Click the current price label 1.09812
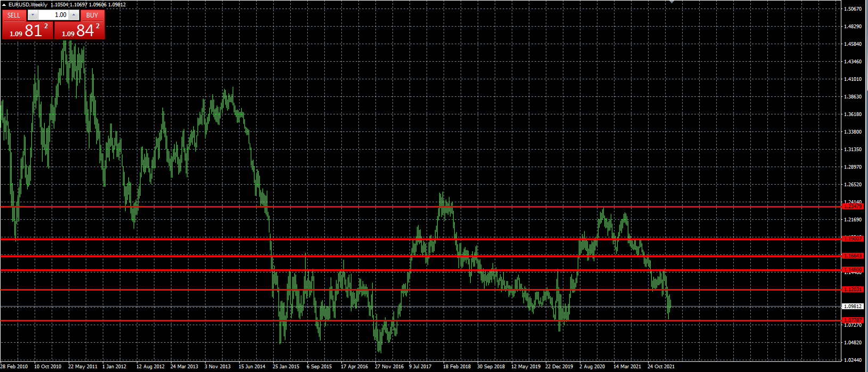Screen dimensions: 868x372 pos(853,307)
